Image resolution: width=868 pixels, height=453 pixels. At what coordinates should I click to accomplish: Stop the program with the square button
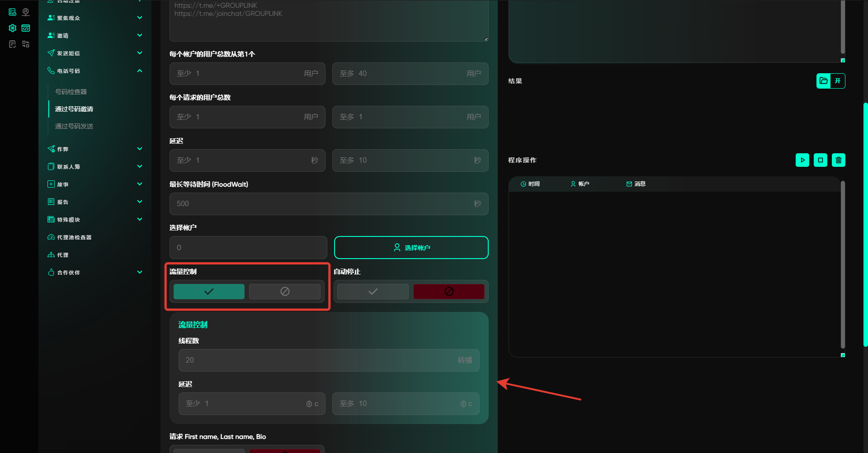820,160
